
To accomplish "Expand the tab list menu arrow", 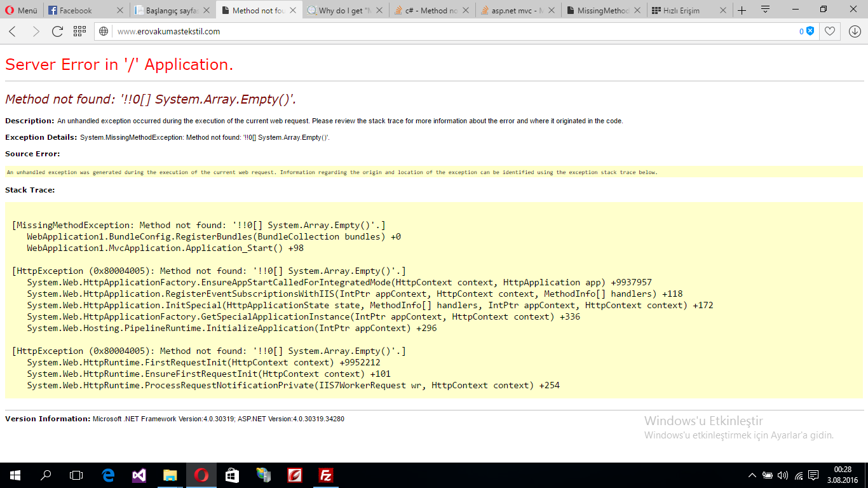I will pos(766,10).
